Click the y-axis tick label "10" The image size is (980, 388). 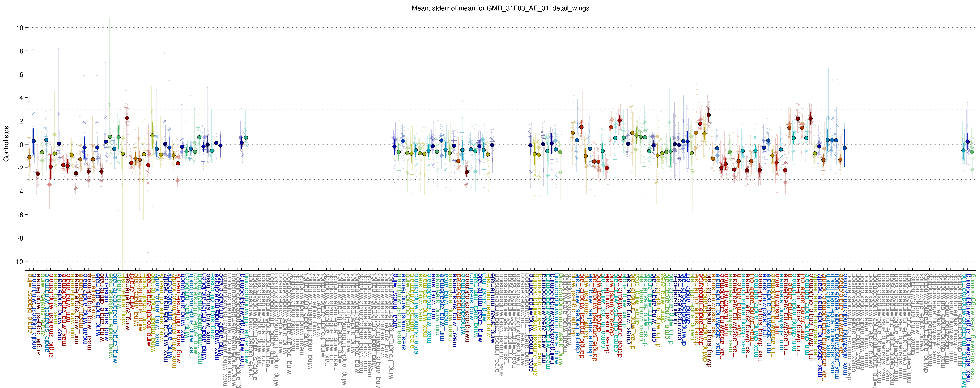19,27
